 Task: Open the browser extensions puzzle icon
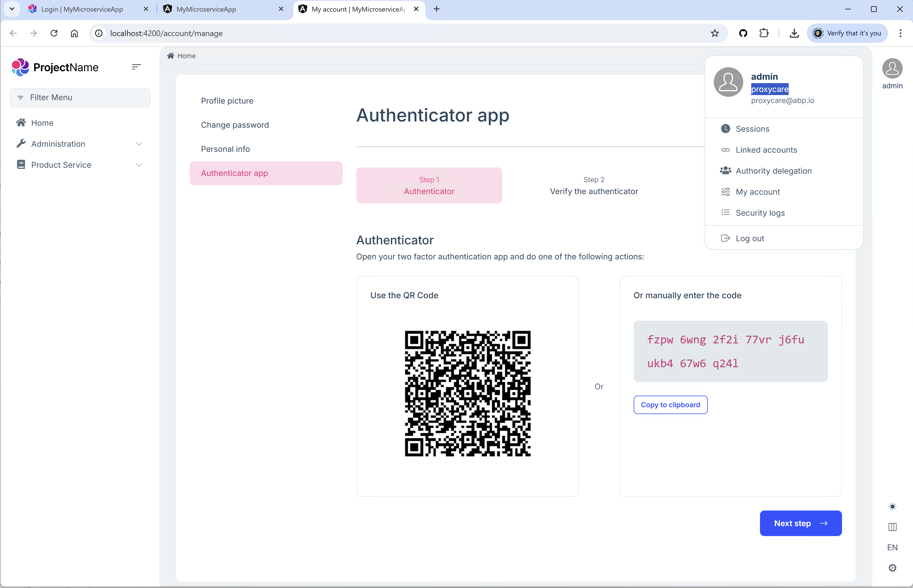click(x=764, y=33)
